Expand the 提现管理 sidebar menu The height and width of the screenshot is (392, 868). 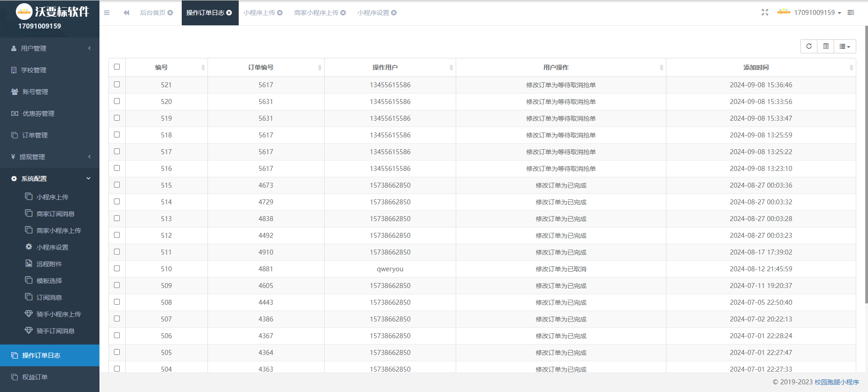tap(50, 157)
